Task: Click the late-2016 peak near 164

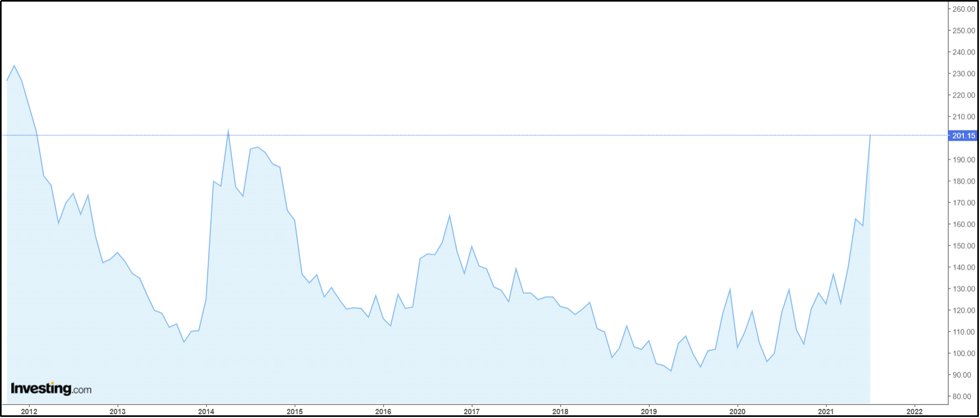Action: pyautogui.click(x=449, y=215)
